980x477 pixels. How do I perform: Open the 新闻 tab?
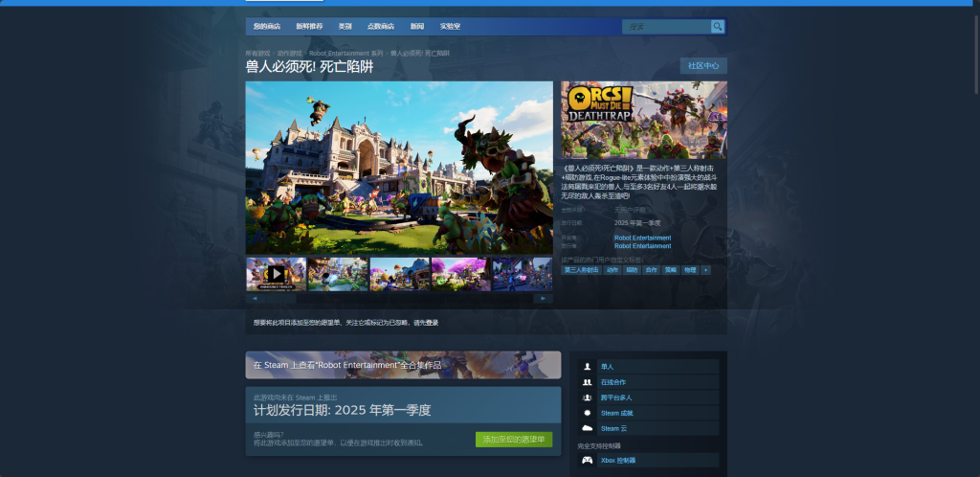417,26
